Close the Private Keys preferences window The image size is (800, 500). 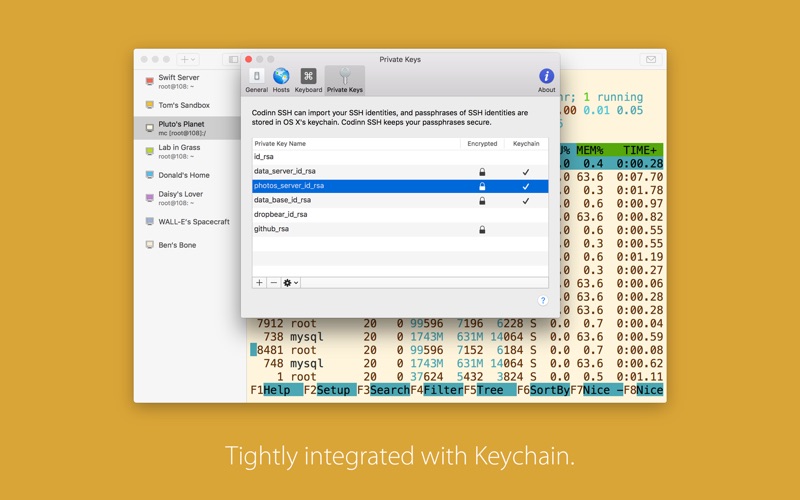pyautogui.click(x=248, y=59)
